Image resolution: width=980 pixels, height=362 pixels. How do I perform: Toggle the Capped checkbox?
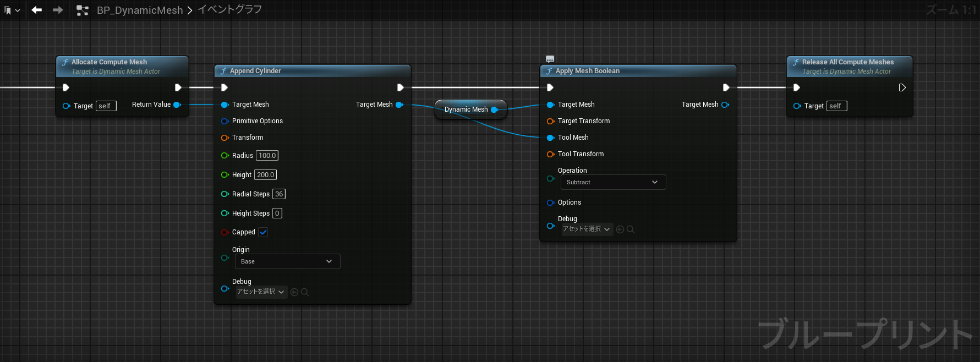tap(263, 232)
